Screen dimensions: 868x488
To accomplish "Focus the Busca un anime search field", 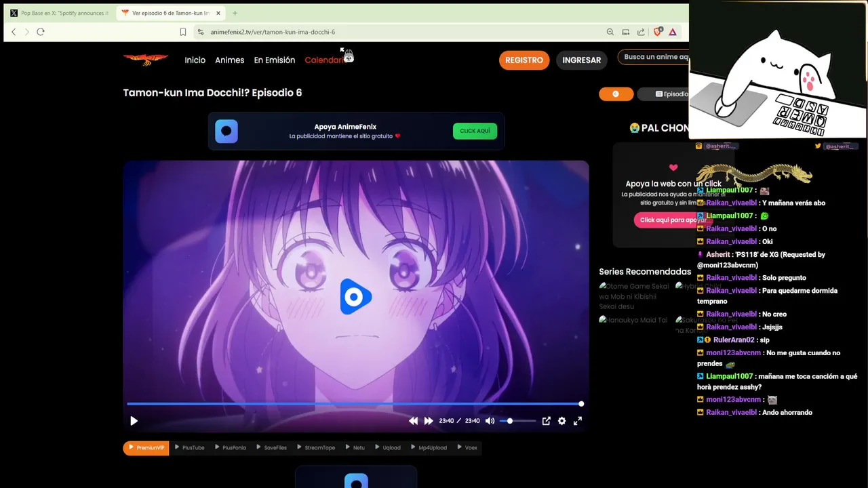I will [654, 57].
